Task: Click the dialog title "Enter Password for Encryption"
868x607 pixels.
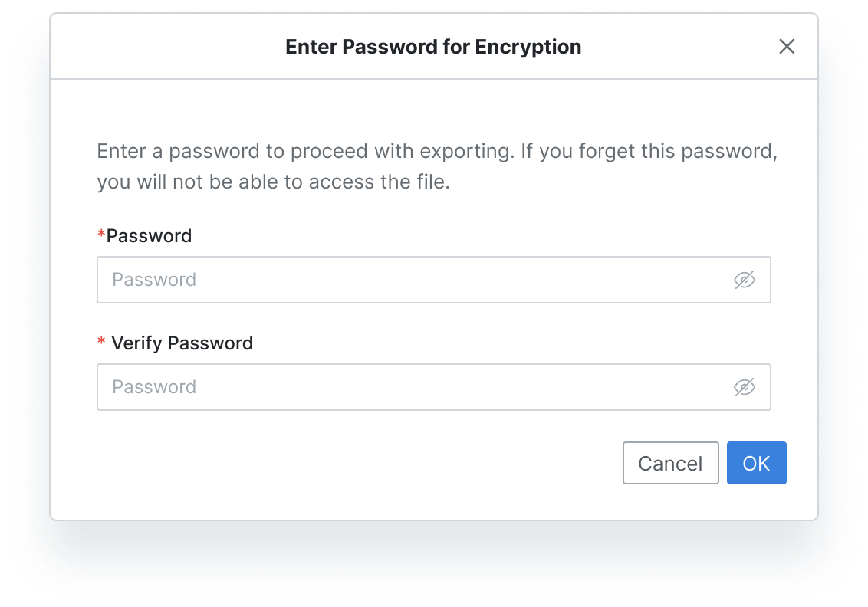Action: (433, 47)
